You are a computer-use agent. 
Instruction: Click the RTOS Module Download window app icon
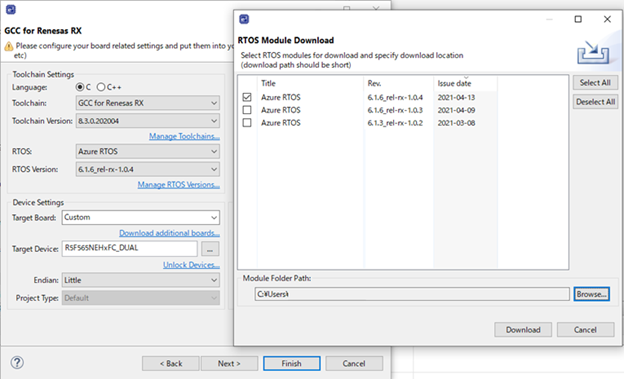click(x=244, y=19)
